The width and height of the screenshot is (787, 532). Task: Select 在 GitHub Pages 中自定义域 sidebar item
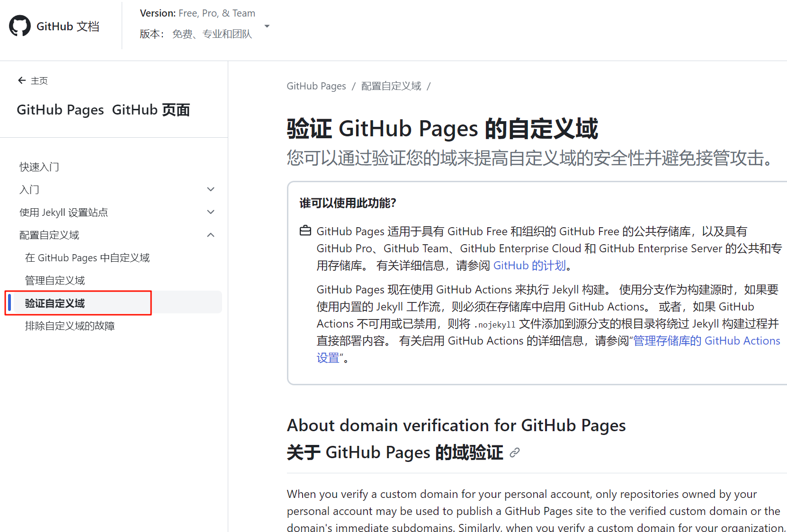88,258
